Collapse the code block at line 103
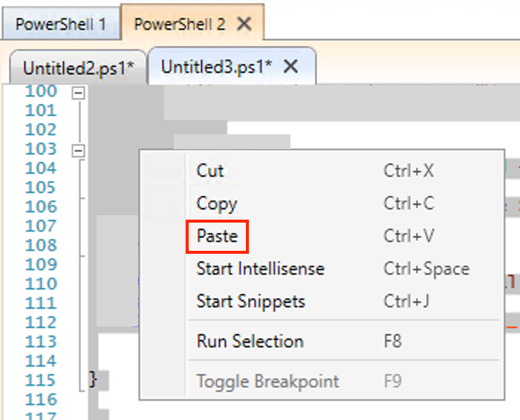 [78, 151]
